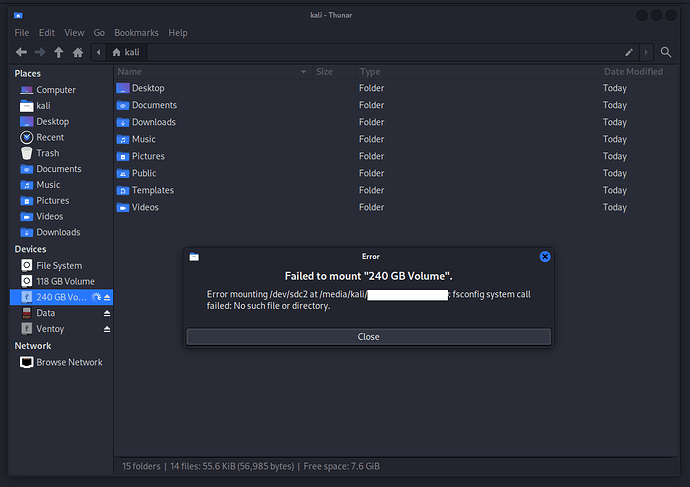The height and width of the screenshot is (487, 690).
Task: Open the Help menu
Action: click(178, 33)
